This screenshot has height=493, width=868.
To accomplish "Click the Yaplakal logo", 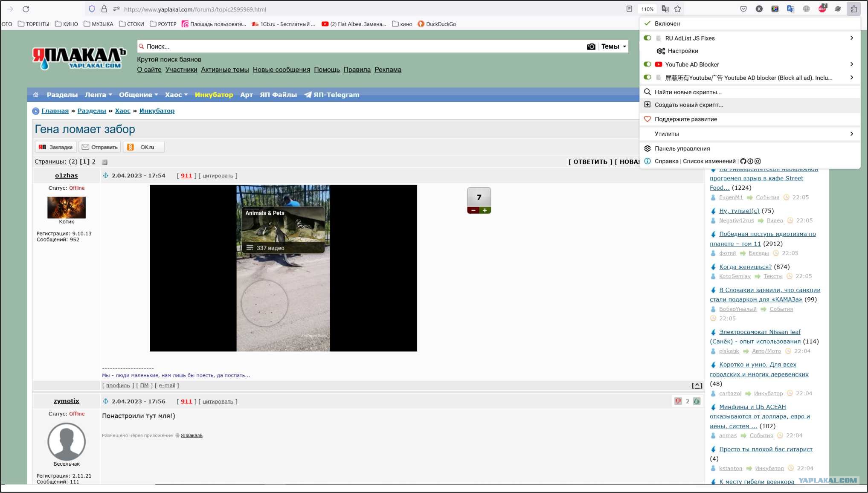I will click(79, 58).
